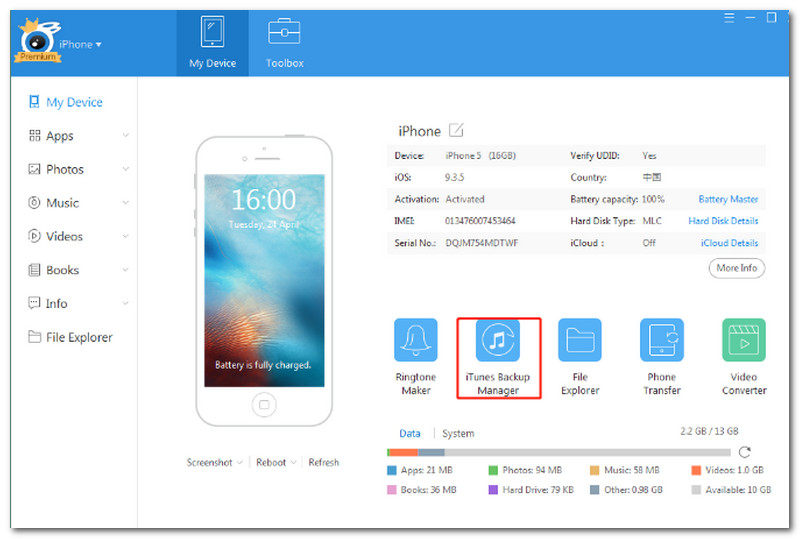Click the serial number DQJM754MDTWF
Viewport: 800px width, 539px height.
[482, 243]
